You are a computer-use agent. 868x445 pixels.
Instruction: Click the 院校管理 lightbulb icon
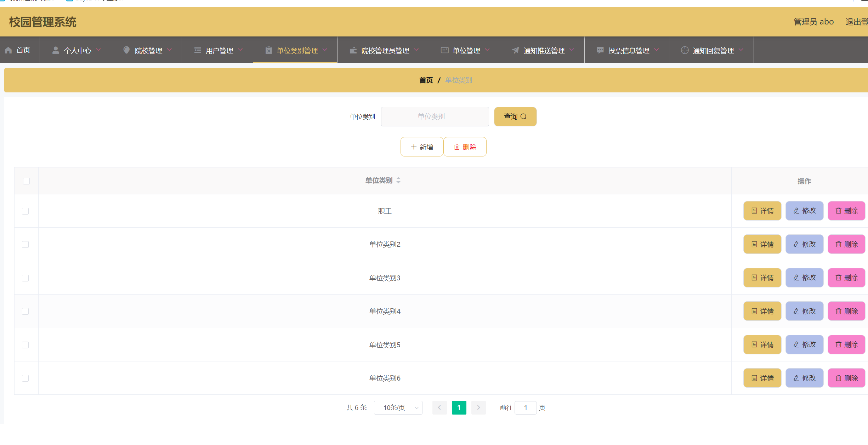click(x=126, y=50)
